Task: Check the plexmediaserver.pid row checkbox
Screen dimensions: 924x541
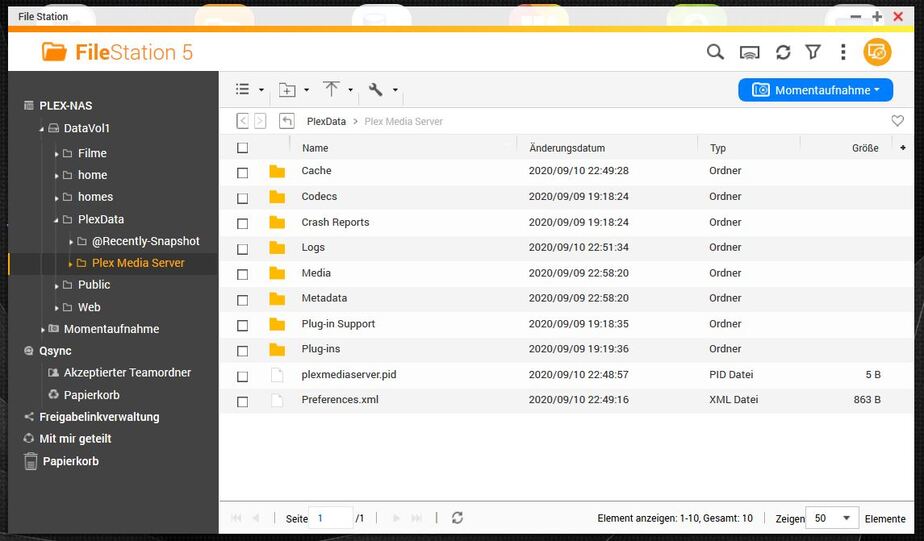Action: (x=242, y=376)
